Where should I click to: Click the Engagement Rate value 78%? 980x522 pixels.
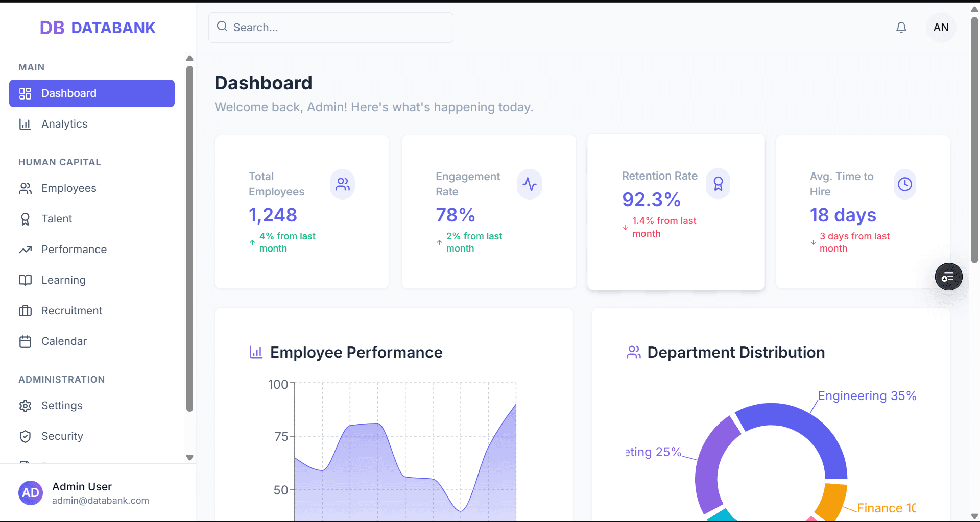click(456, 215)
